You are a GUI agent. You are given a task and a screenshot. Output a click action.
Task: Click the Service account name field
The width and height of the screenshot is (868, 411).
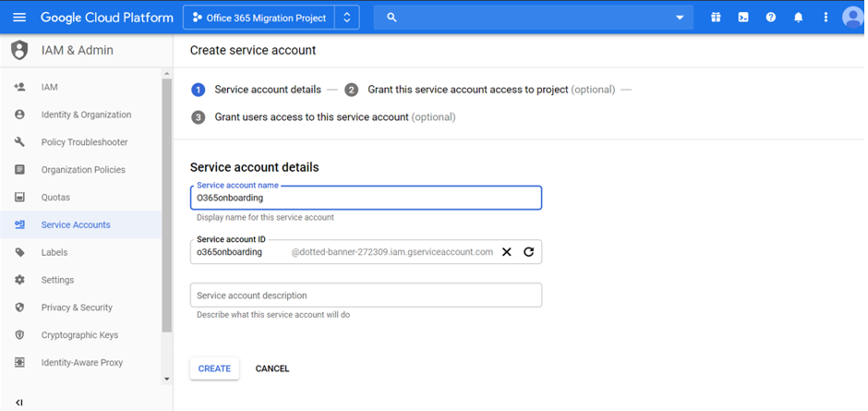tap(366, 198)
